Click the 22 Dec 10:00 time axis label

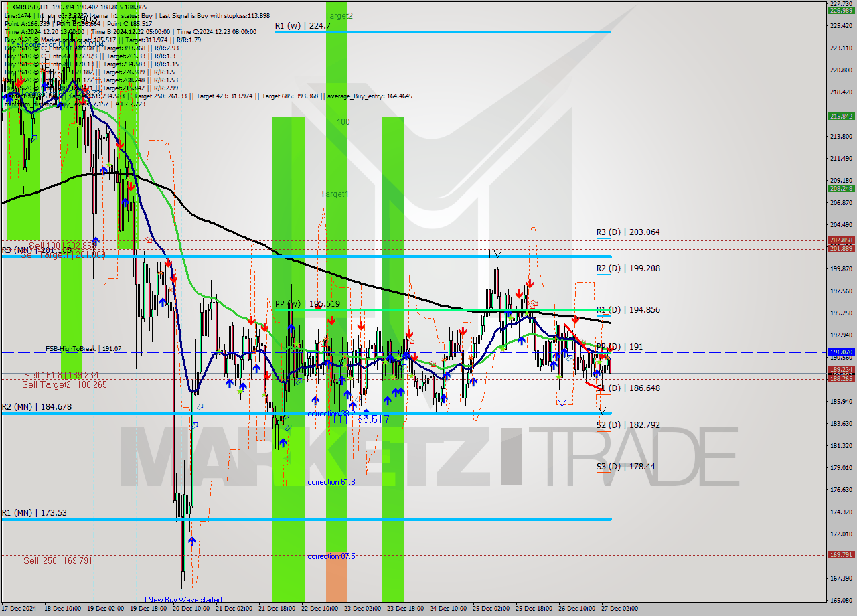[319, 609]
